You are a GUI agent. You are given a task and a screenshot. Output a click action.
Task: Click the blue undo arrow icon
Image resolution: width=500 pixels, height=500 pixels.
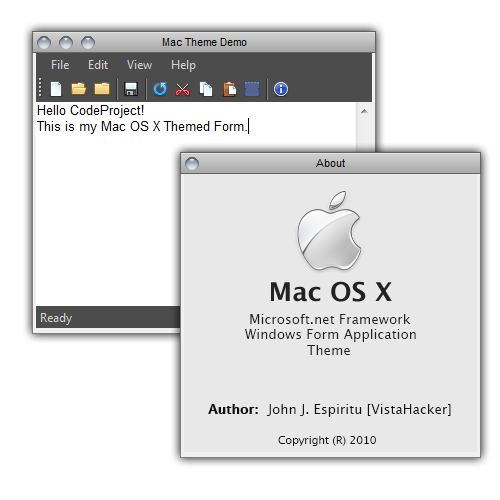tap(160, 89)
